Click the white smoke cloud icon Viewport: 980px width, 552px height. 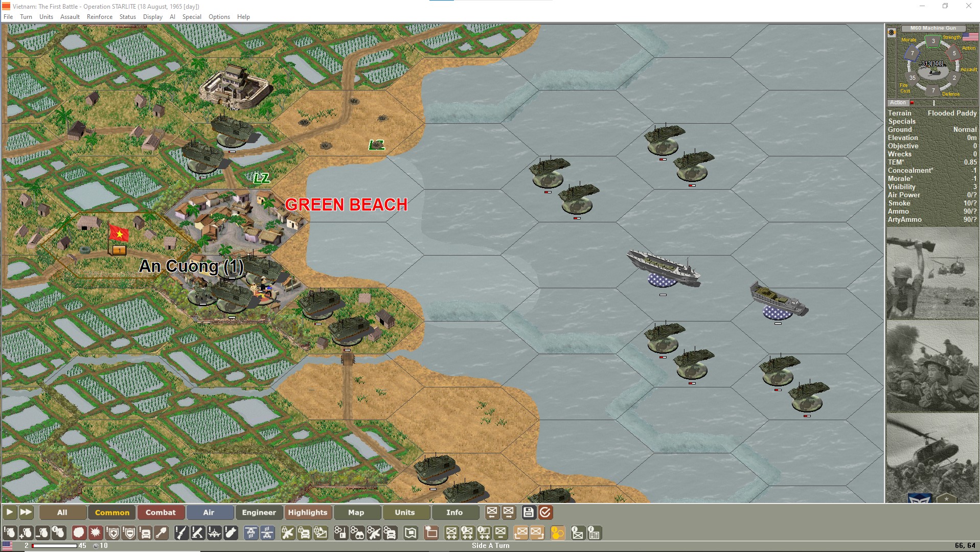coord(78,533)
